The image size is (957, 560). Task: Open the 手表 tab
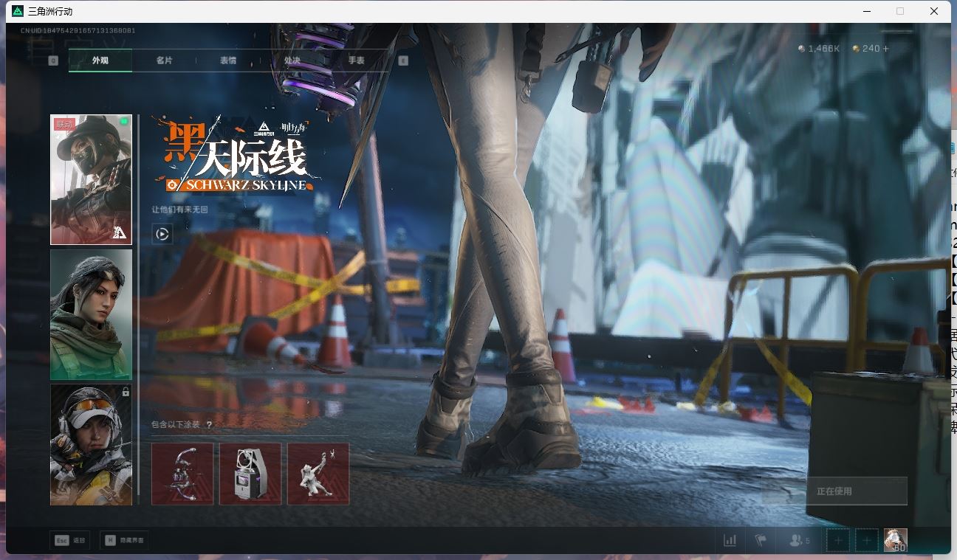point(356,61)
